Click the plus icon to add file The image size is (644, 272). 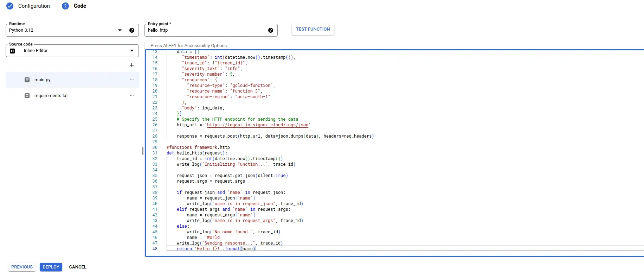132,65
